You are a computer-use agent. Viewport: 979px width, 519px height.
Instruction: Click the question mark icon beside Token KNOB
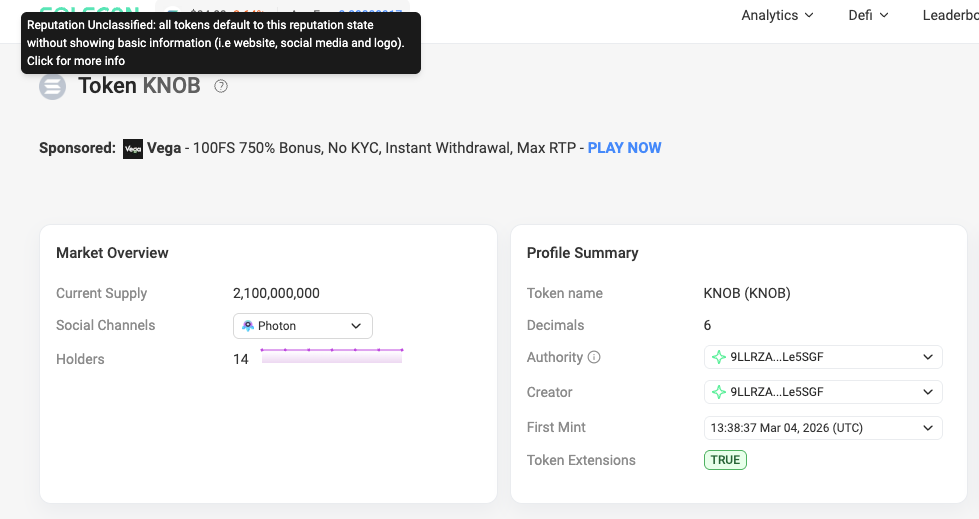tap(221, 86)
